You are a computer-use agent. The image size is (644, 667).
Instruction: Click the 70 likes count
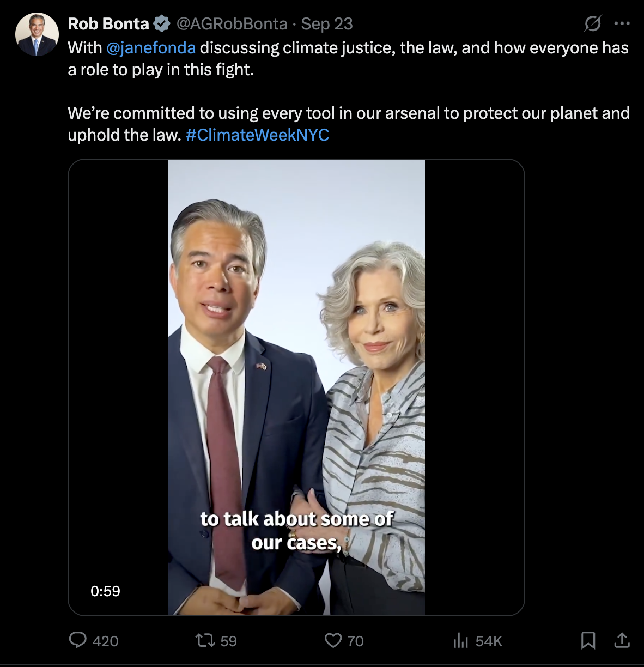coord(355,641)
